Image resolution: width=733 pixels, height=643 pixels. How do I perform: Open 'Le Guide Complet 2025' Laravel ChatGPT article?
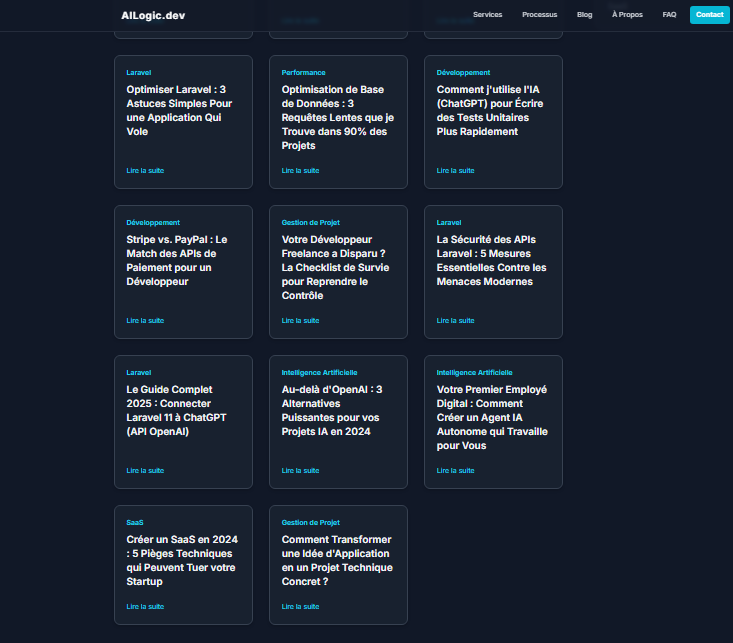169,410
